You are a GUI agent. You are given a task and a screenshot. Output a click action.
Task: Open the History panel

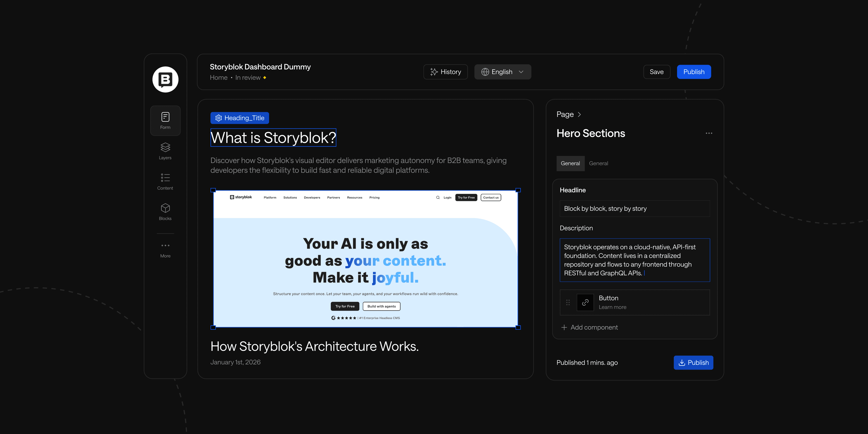(446, 72)
